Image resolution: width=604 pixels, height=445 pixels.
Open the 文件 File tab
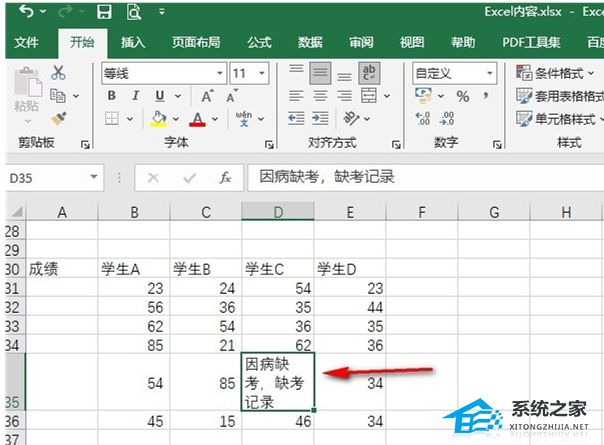(26, 42)
